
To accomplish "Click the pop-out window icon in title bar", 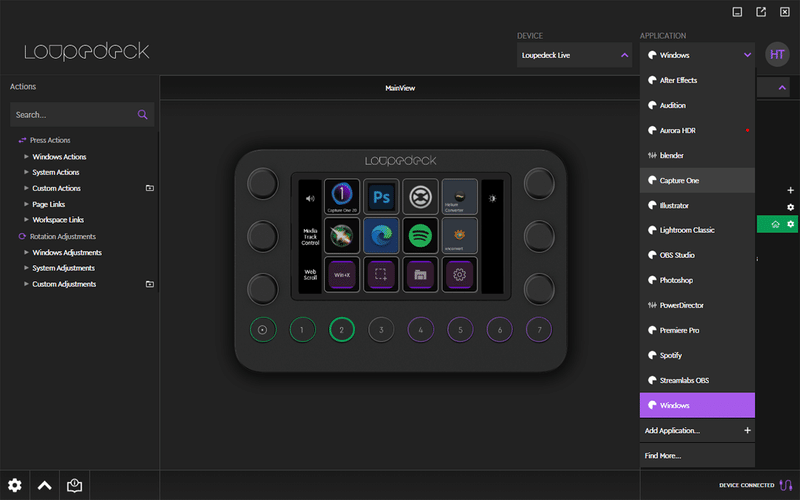I will 761,12.
